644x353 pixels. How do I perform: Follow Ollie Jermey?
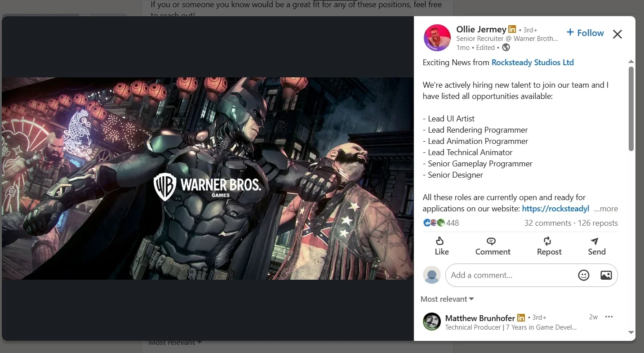(x=585, y=33)
